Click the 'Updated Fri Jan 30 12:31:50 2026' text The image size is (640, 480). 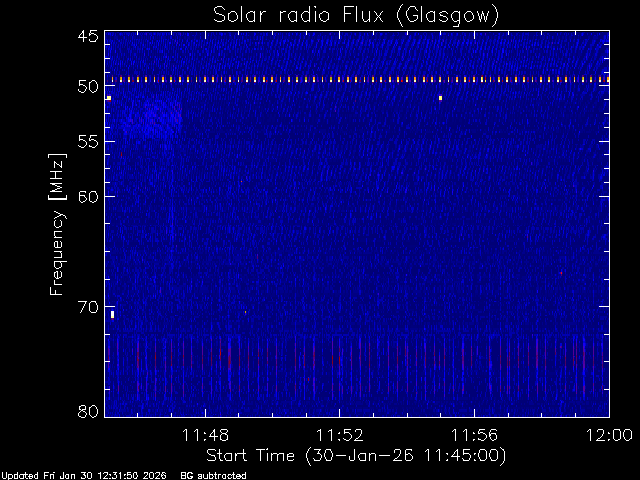[84, 476]
